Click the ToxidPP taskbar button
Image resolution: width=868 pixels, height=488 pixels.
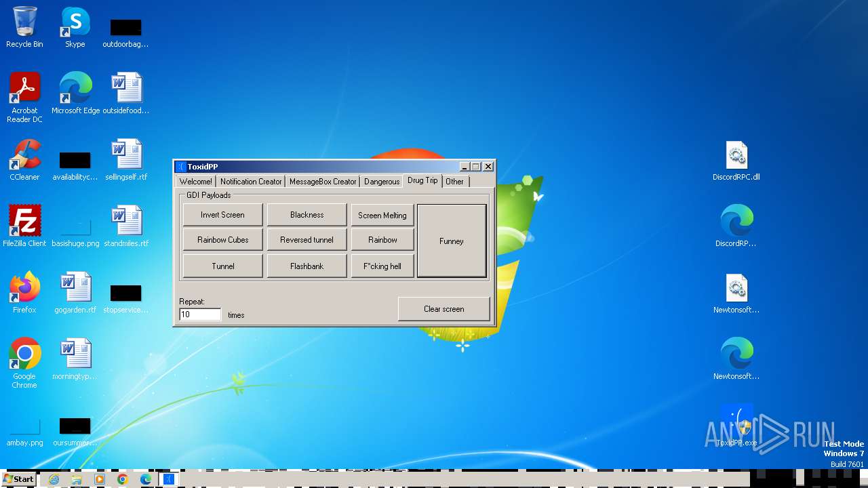coord(169,479)
